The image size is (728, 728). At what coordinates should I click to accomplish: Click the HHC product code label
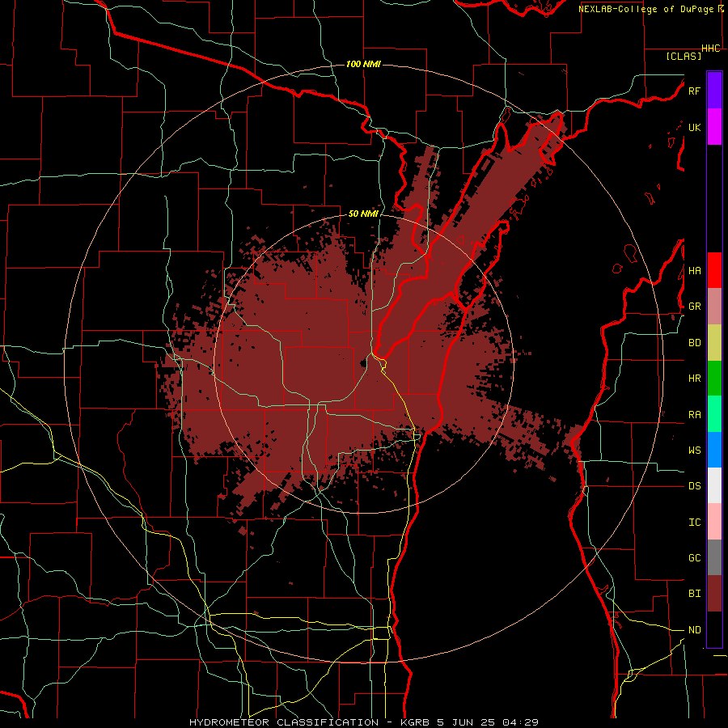[x=711, y=49]
